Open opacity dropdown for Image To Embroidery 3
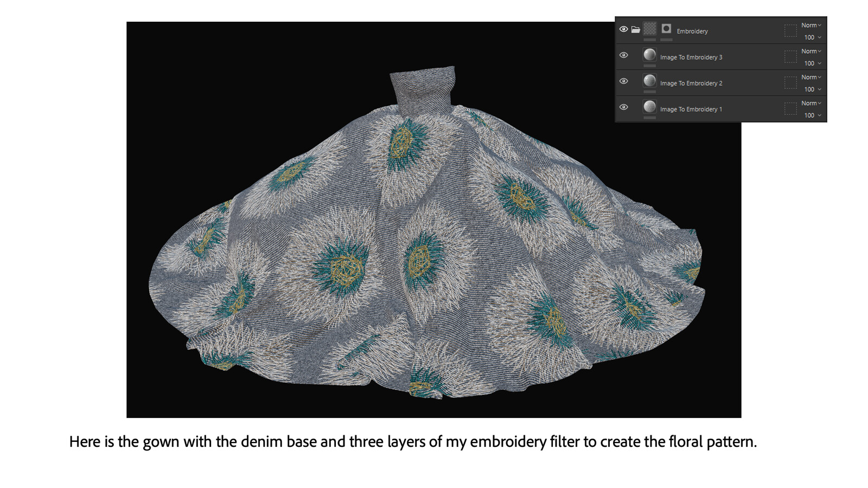The height and width of the screenshot is (488, 868). tap(812, 63)
